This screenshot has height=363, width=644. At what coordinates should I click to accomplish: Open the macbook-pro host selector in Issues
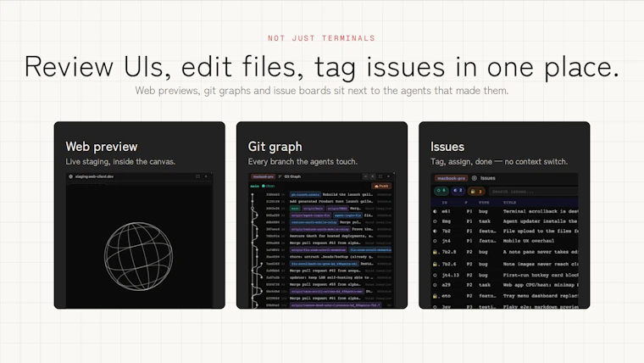click(x=451, y=178)
